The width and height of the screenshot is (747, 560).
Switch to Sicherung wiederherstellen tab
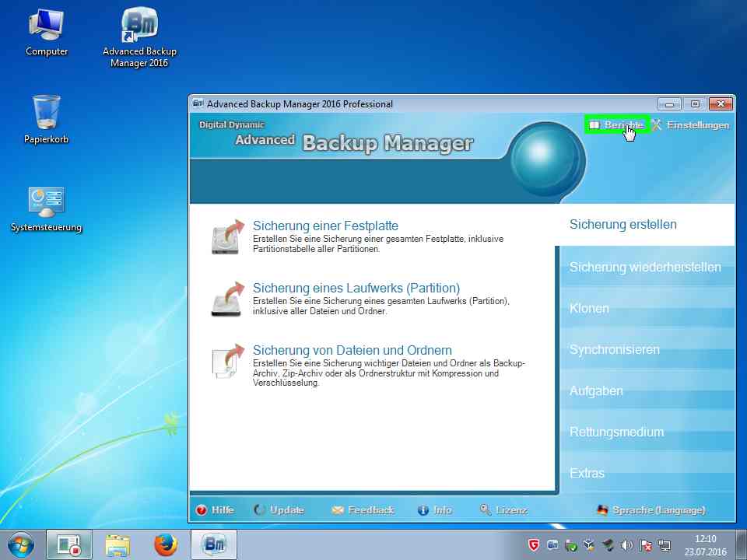(x=647, y=267)
